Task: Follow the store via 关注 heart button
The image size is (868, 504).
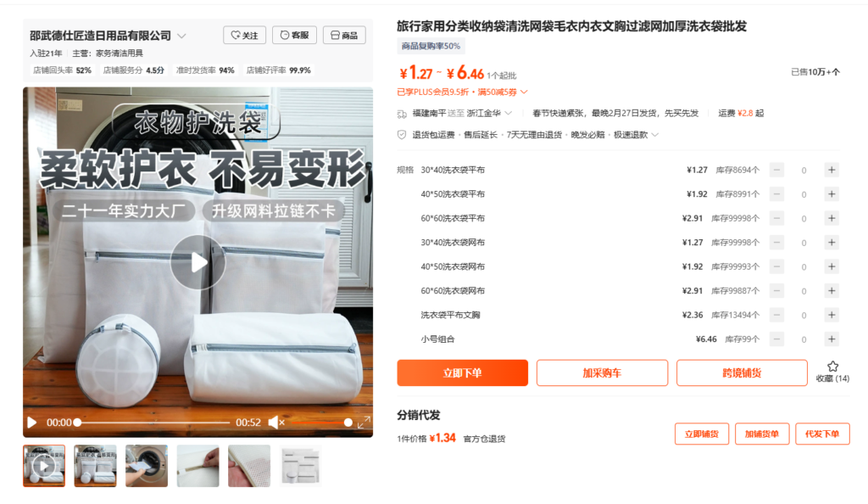Action: click(x=244, y=35)
